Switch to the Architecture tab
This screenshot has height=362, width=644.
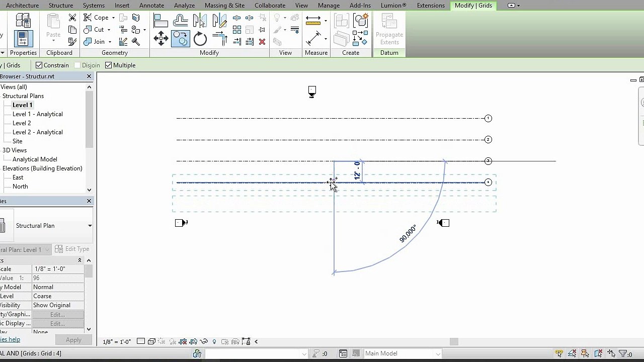(x=22, y=6)
